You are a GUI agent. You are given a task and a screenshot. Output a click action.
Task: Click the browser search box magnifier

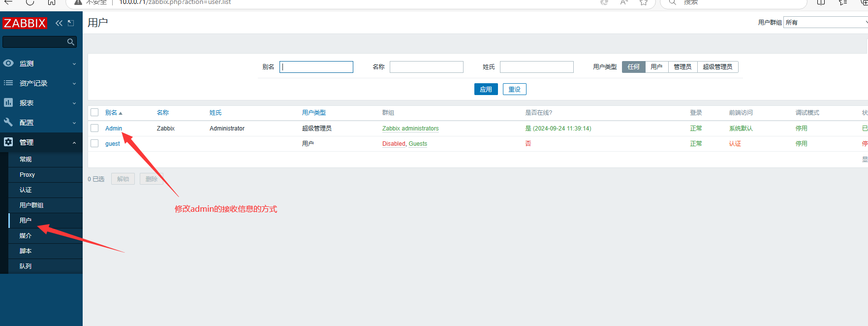tap(673, 2)
